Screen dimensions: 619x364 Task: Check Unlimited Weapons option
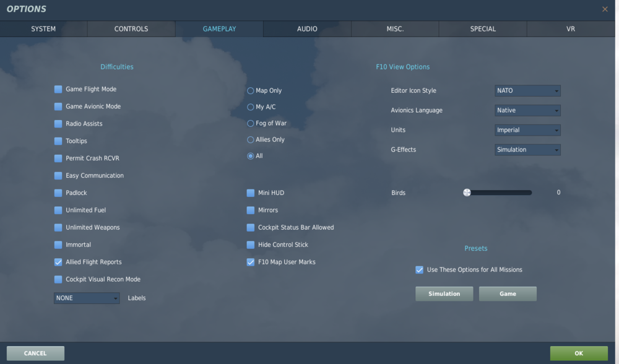click(x=58, y=227)
